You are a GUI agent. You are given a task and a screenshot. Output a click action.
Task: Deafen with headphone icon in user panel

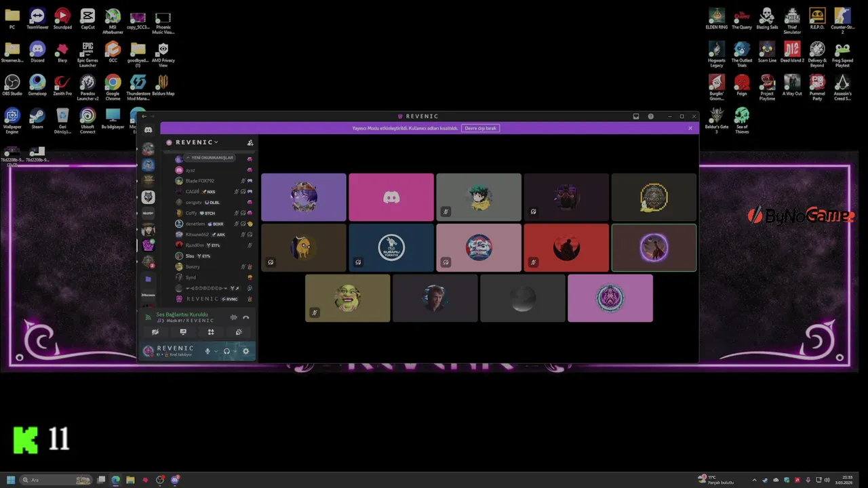pyautogui.click(x=226, y=351)
